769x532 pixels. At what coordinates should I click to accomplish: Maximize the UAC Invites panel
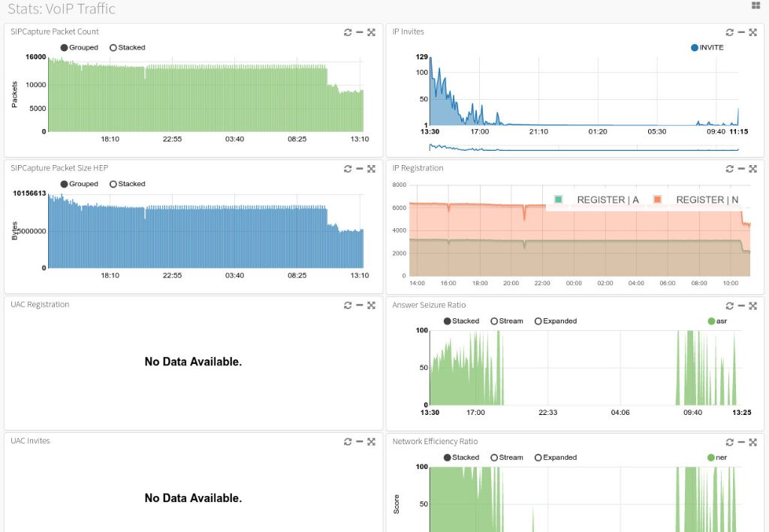point(371,442)
